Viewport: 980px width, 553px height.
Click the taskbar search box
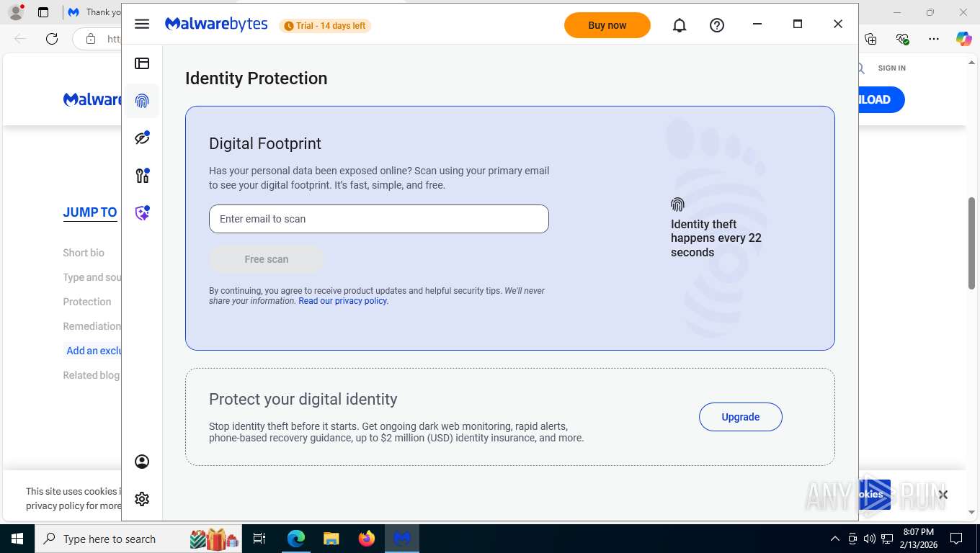click(x=138, y=539)
